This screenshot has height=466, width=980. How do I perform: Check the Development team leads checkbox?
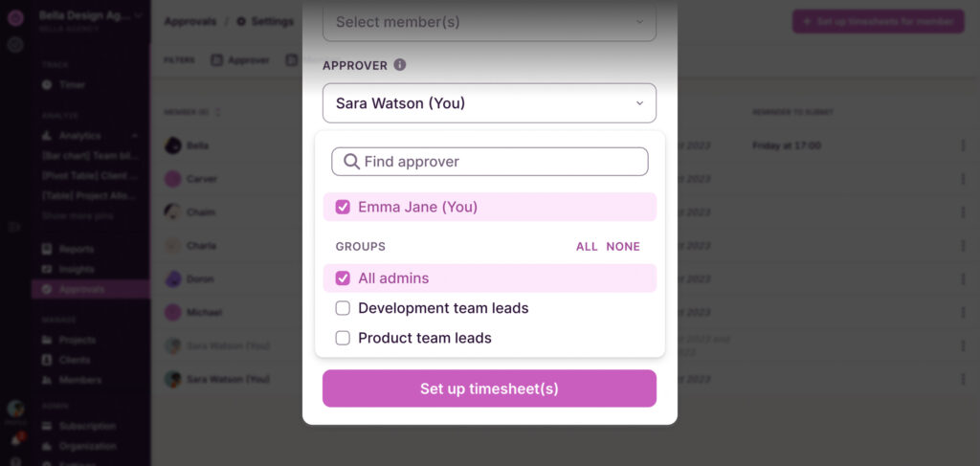pyautogui.click(x=343, y=308)
